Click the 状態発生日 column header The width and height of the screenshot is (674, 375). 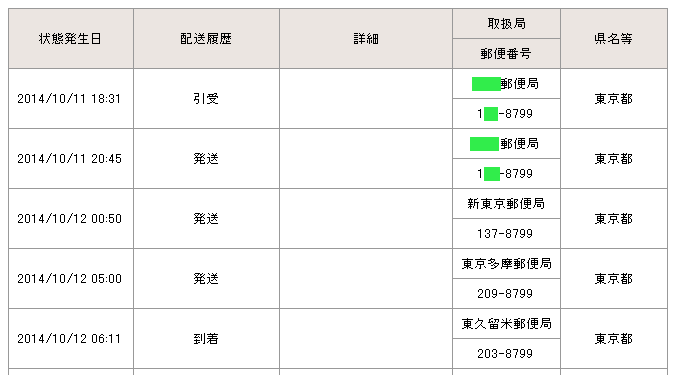70,39
